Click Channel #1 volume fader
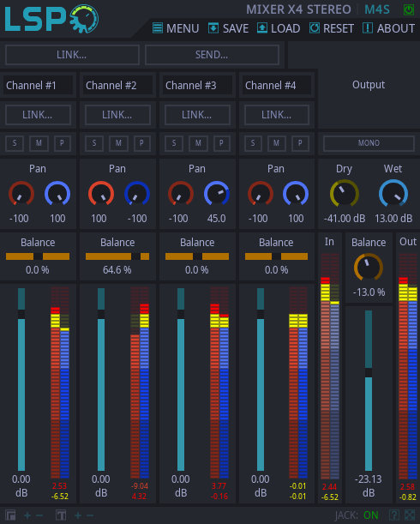The image size is (420, 524). point(21,379)
